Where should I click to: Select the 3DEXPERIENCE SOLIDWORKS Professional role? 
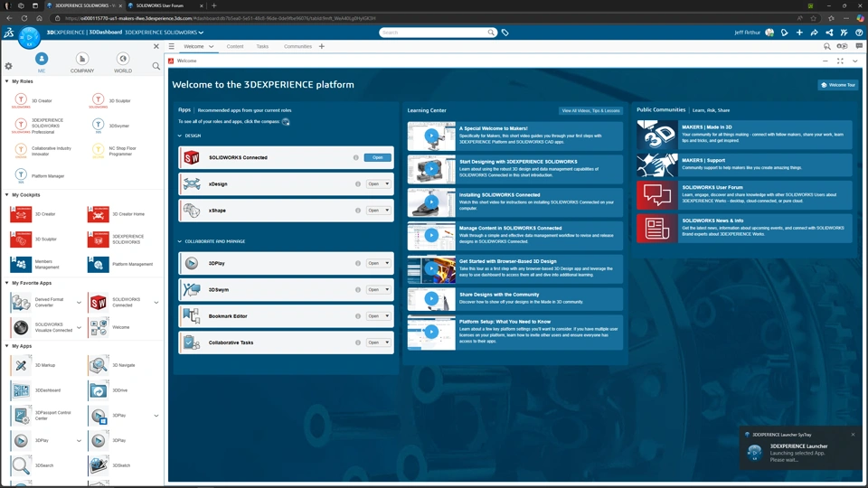39,126
